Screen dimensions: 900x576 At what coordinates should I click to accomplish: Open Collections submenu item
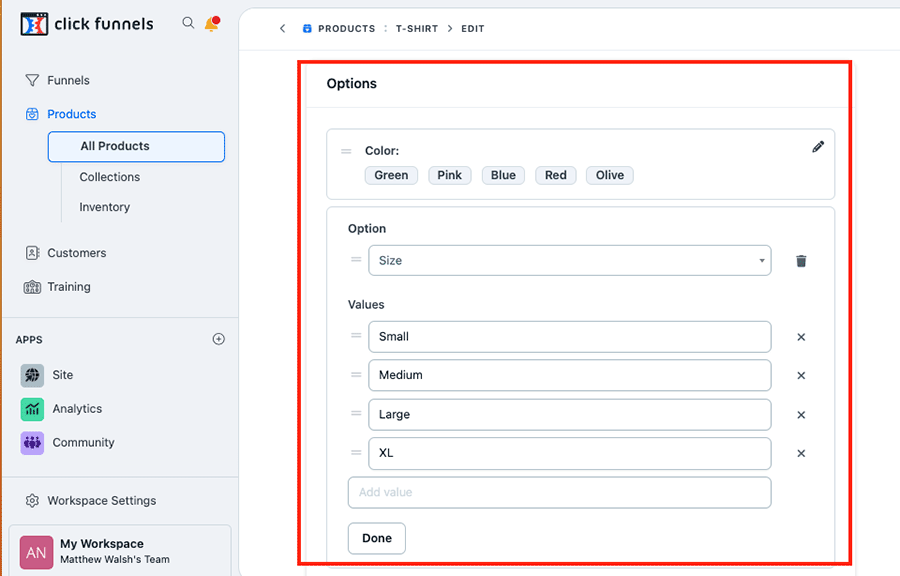click(x=110, y=177)
